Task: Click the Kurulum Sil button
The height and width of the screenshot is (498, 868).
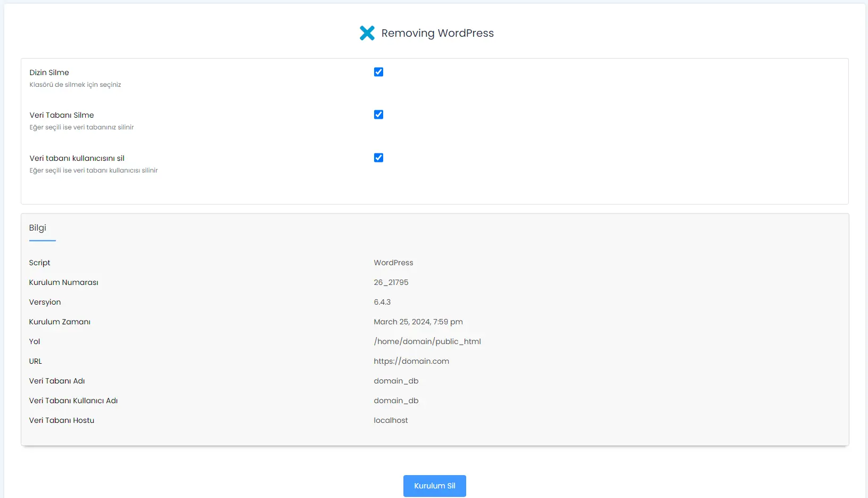Action: point(435,486)
